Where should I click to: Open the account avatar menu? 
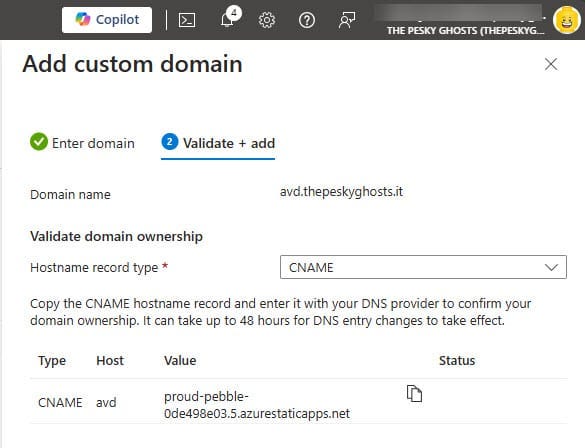click(x=566, y=20)
